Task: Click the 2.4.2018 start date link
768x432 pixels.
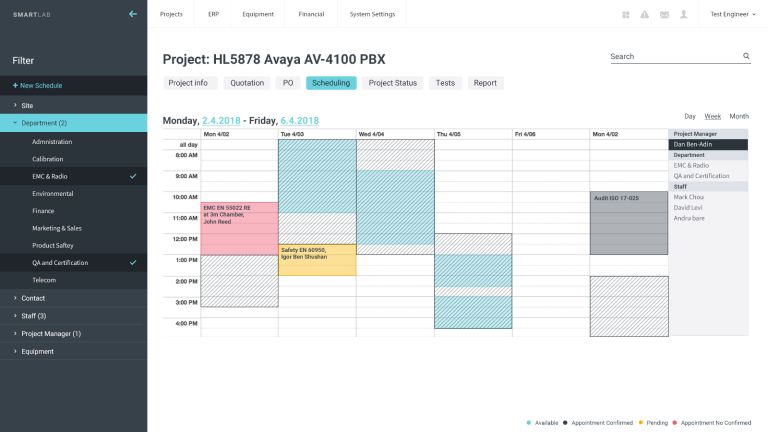Action: pos(221,120)
